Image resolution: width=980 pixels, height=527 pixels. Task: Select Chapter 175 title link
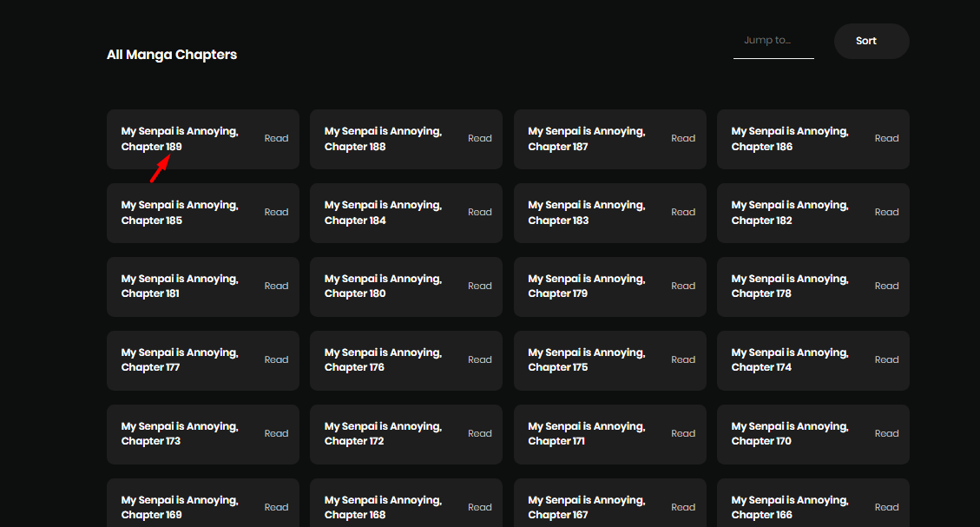tap(586, 360)
